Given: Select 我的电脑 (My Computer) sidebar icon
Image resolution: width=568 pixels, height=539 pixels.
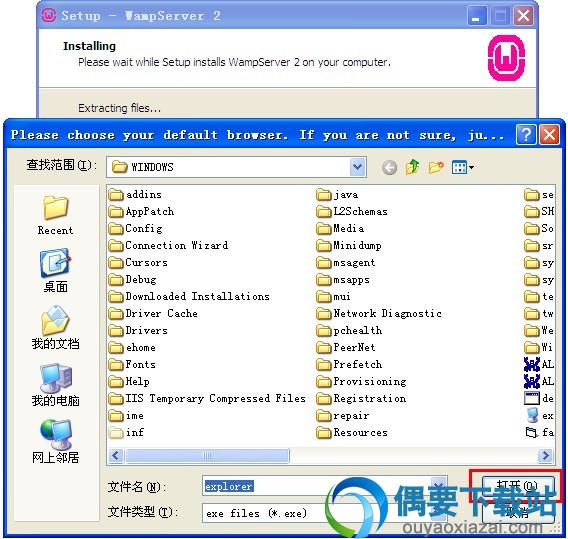Looking at the screenshot, I should tap(55, 385).
